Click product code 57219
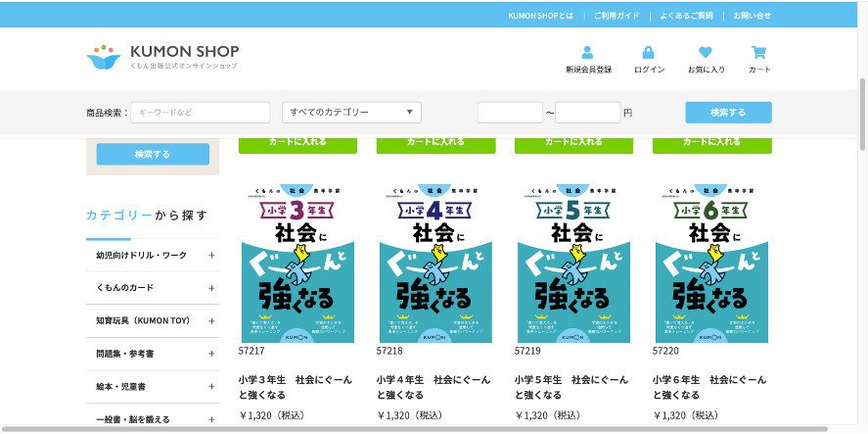Screen dimensions: 868x434 (x=527, y=351)
